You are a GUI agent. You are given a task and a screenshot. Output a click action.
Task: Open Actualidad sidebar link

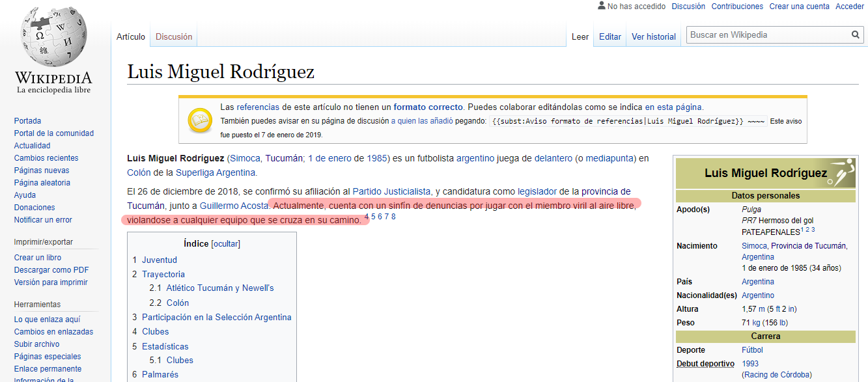(x=32, y=146)
